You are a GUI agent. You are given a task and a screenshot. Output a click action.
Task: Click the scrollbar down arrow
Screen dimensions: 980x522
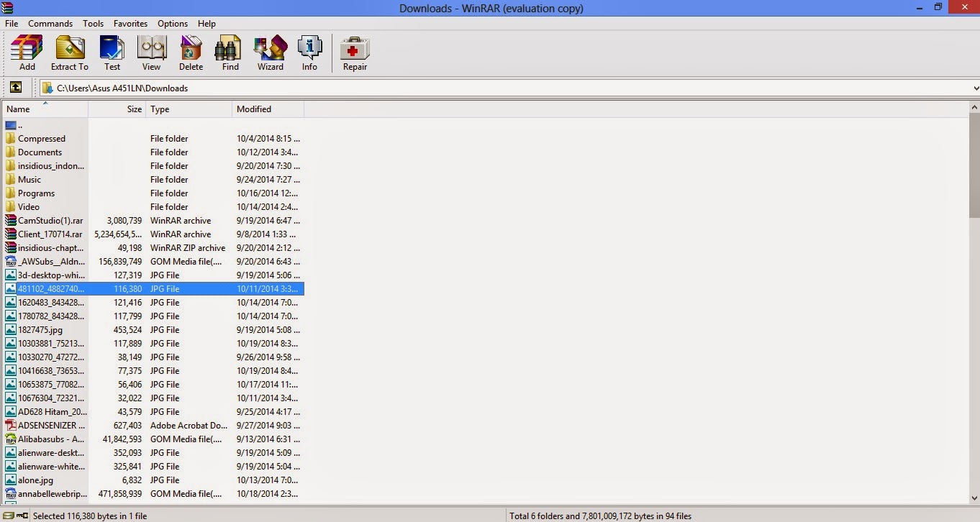pyautogui.click(x=974, y=498)
